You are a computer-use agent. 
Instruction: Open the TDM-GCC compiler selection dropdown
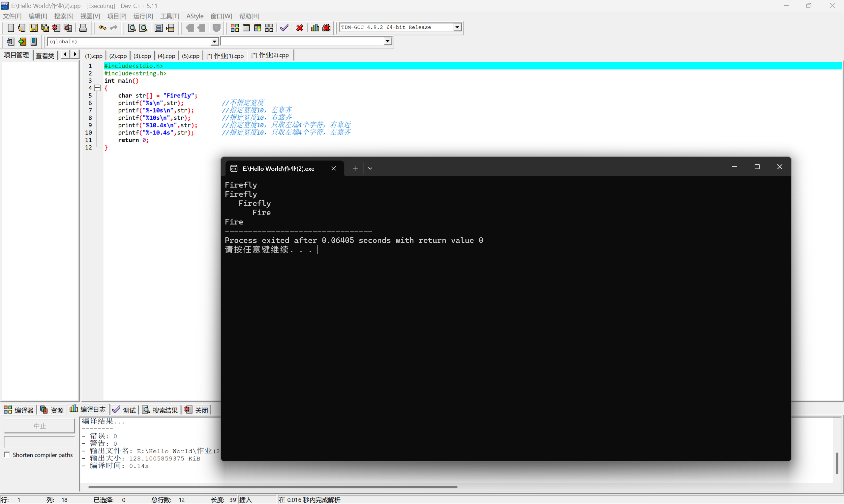tap(458, 27)
